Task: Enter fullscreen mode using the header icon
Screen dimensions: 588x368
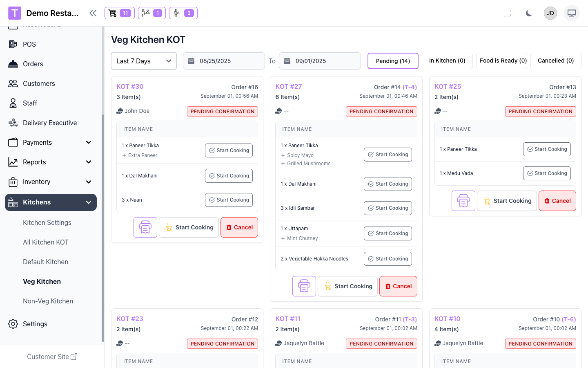Action: click(507, 13)
